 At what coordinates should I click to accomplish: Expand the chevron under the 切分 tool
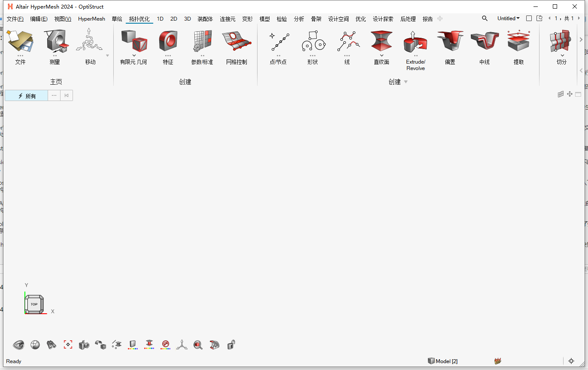[562, 55]
